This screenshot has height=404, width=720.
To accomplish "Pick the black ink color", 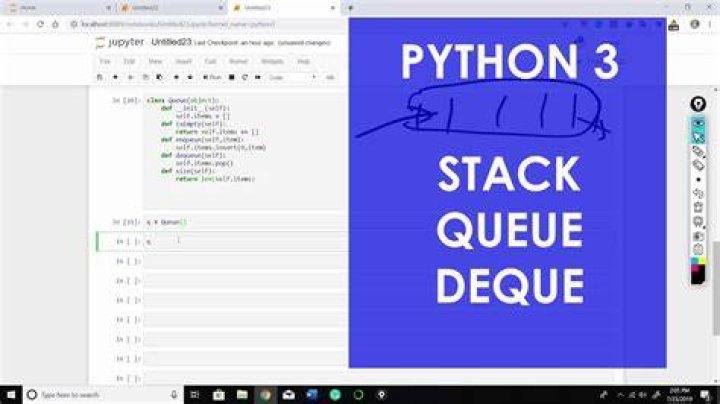I will (698, 277).
